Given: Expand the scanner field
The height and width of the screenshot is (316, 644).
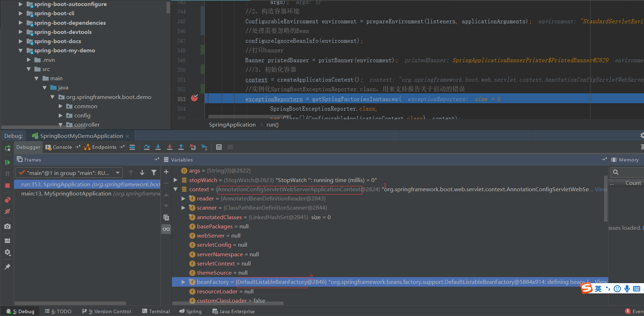Looking at the screenshot, I should [x=183, y=208].
